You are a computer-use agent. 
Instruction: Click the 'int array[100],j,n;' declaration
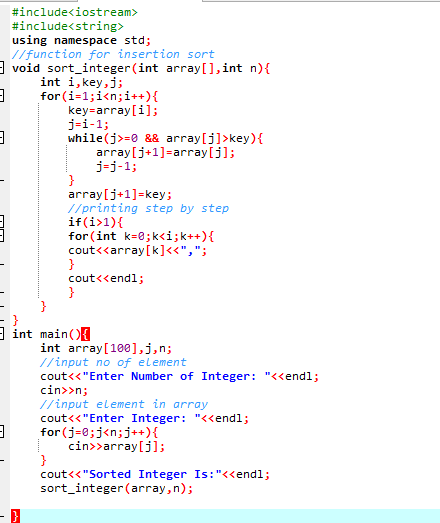point(106,349)
